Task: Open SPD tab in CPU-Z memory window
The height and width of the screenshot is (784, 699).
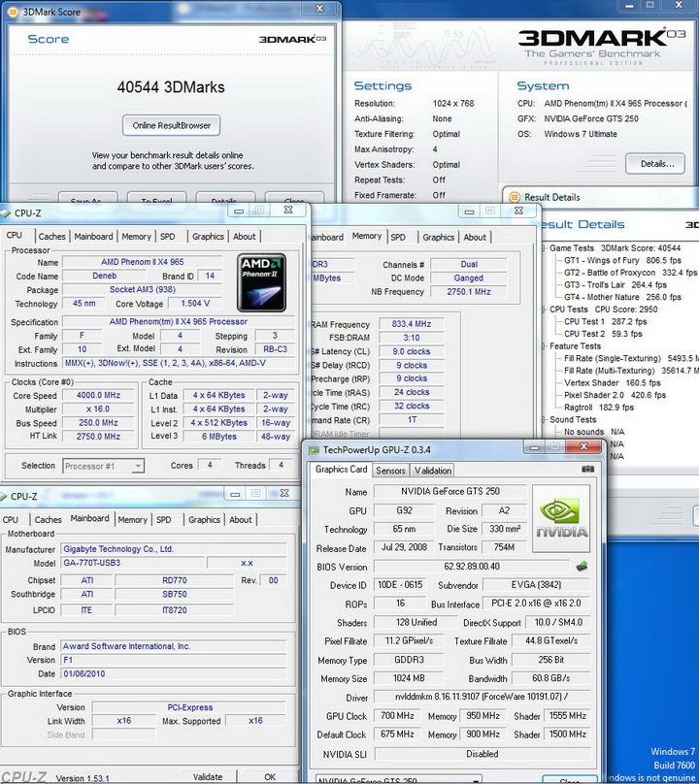Action: [x=398, y=237]
